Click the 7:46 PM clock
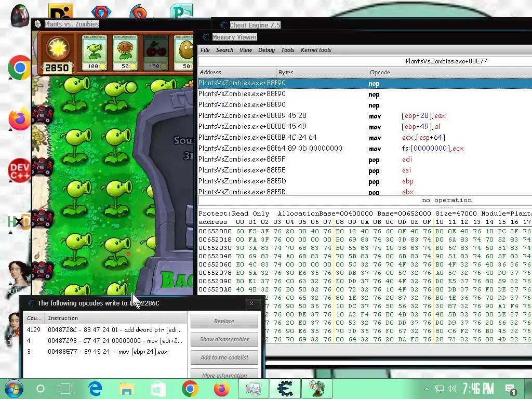 pyautogui.click(x=478, y=389)
